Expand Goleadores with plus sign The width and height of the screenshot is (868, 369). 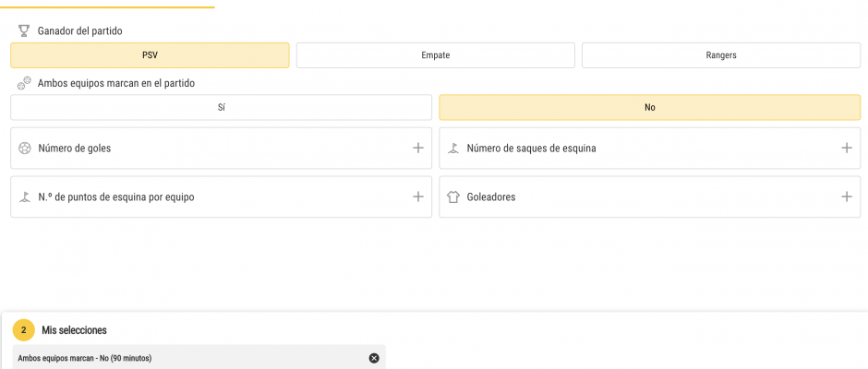point(847,196)
